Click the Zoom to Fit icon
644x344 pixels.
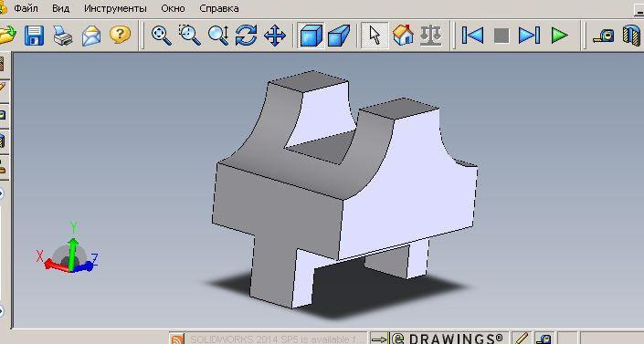[x=162, y=36]
